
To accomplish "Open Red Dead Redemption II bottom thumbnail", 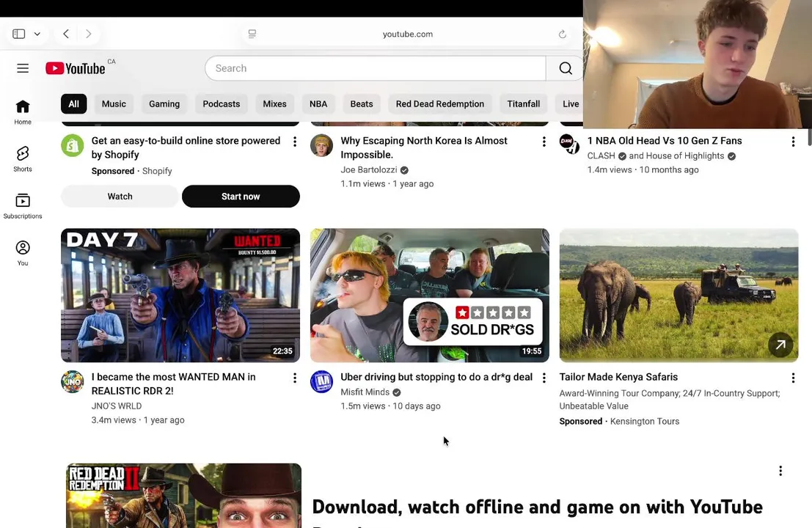I will (x=184, y=496).
